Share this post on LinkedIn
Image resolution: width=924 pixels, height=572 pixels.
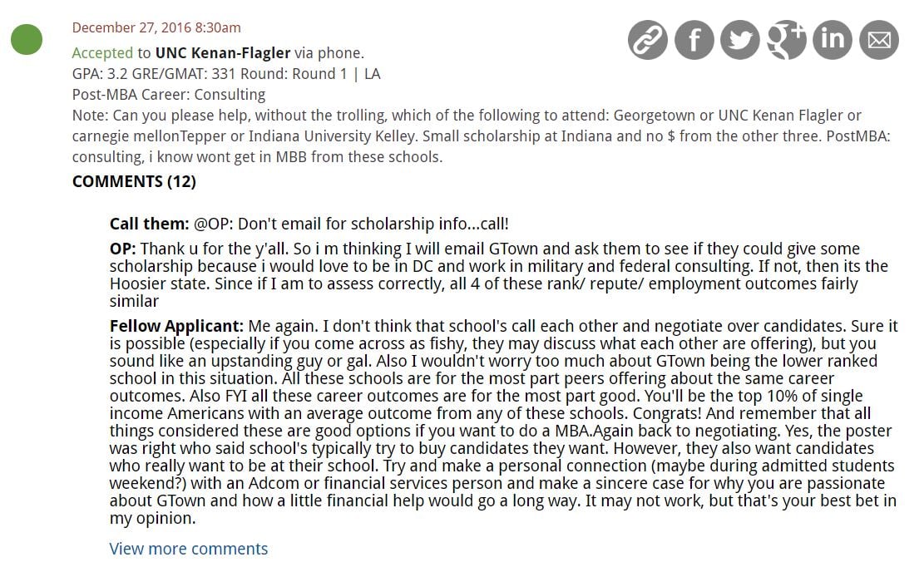pos(833,40)
